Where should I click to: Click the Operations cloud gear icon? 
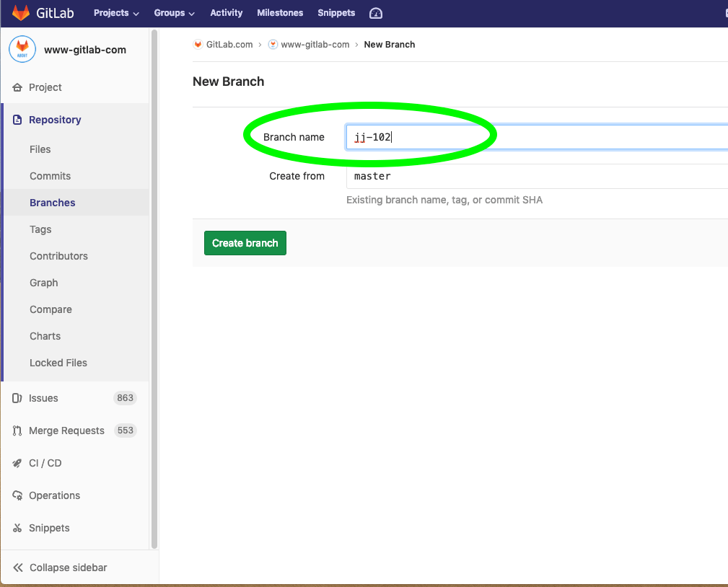coord(17,495)
